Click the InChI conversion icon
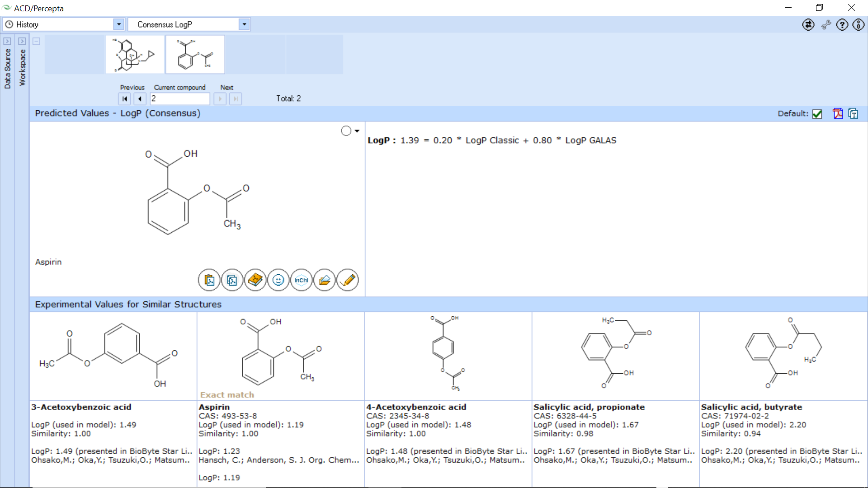This screenshot has width=868, height=488. [301, 280]
